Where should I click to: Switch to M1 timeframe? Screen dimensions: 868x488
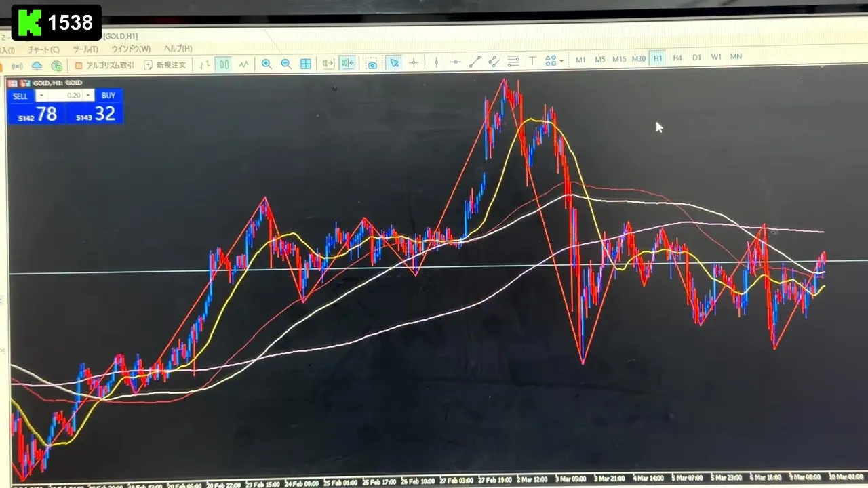(580, 60)
